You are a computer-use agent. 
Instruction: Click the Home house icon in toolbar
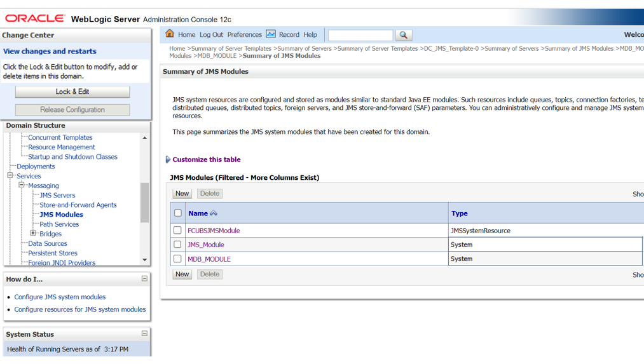coord(170,34)
